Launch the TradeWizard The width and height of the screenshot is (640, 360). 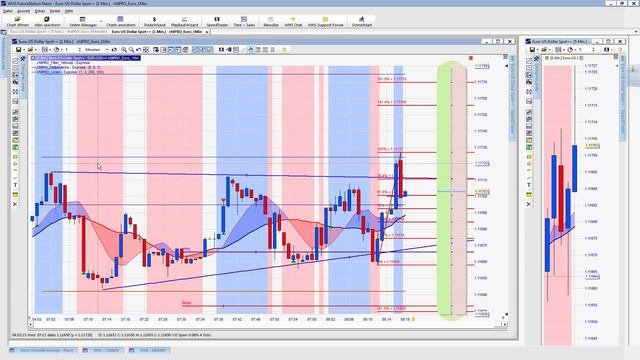coord(154,22)
